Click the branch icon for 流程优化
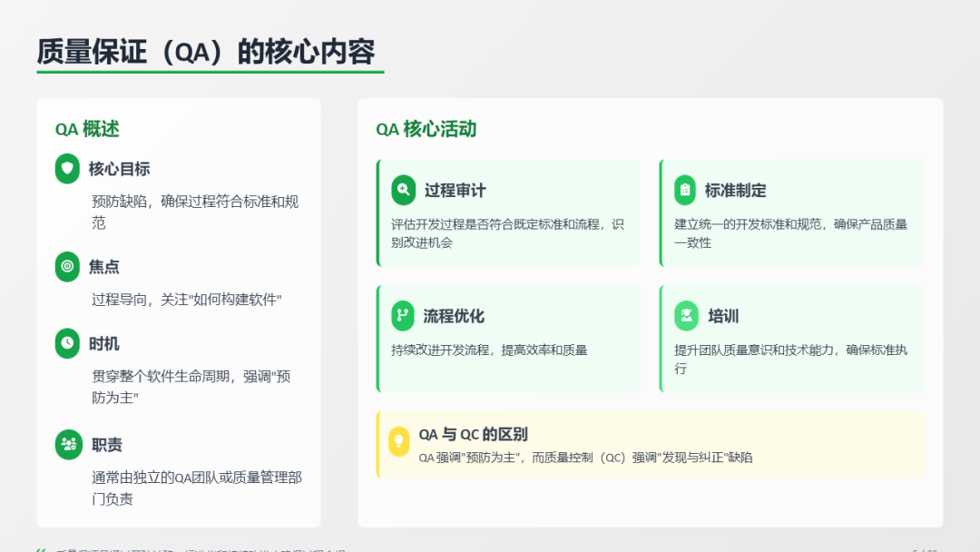Viewport: 980px width, 552px height. (403, 316)
